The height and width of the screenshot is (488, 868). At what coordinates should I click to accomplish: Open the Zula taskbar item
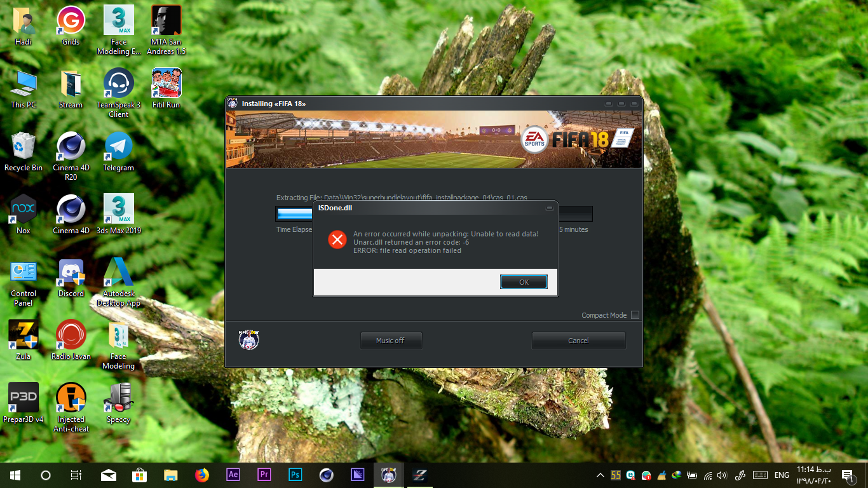coord(420,475)
